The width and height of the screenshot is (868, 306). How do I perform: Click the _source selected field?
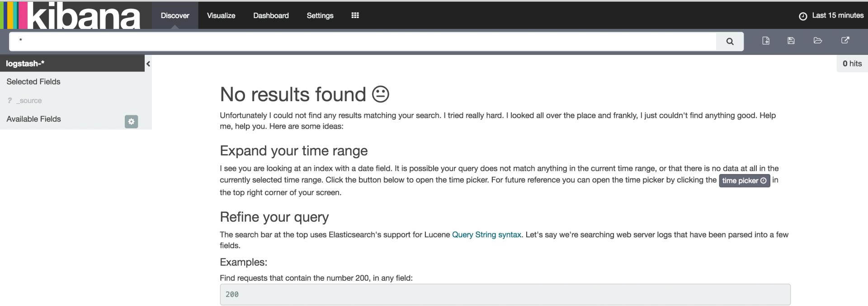click(30, 101)
